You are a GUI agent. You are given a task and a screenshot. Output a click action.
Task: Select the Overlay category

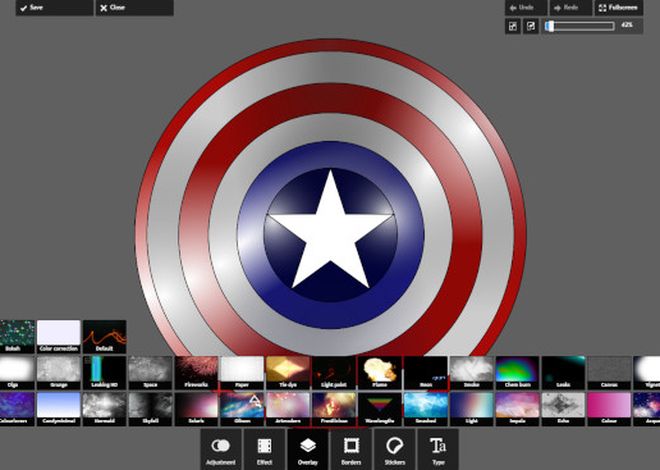[308, 450]
